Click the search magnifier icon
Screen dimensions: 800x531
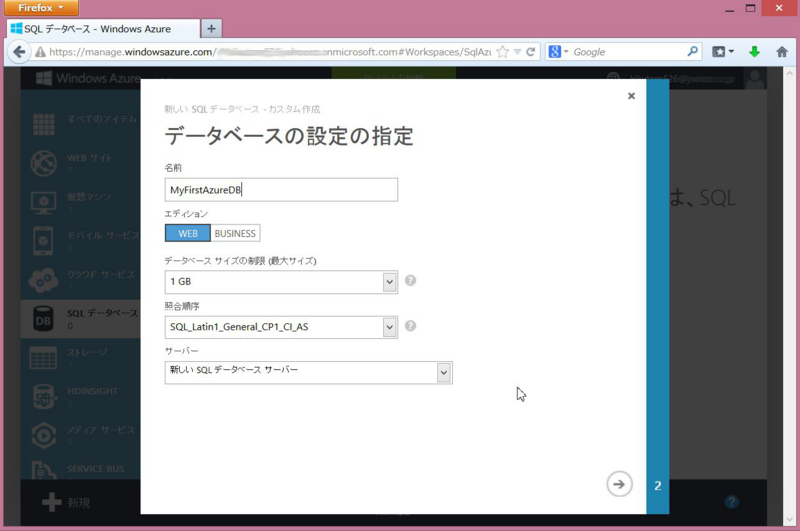[x=692, y=52]
